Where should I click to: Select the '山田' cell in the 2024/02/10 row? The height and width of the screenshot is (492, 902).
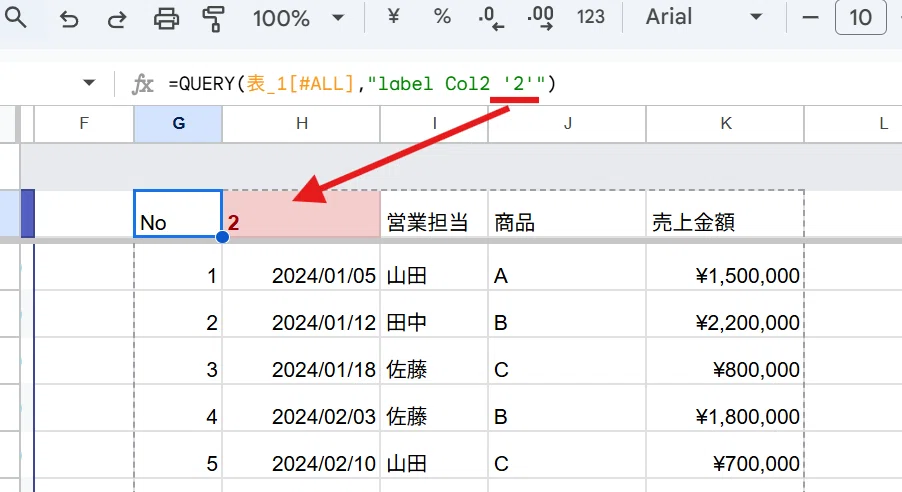tap(434, 455)
